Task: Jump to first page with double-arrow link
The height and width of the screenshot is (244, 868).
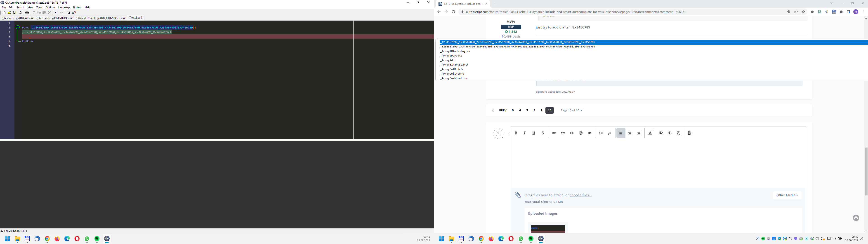Action: (x=493, y=110)
